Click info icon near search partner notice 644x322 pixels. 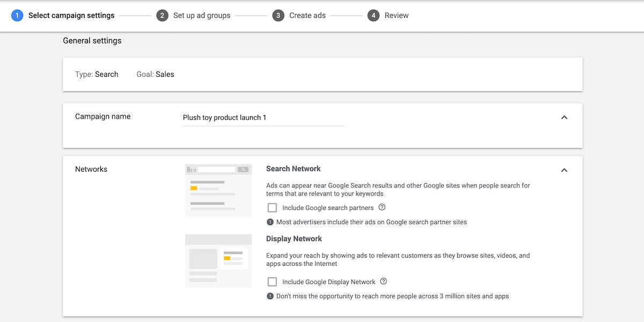click(270, 222)
